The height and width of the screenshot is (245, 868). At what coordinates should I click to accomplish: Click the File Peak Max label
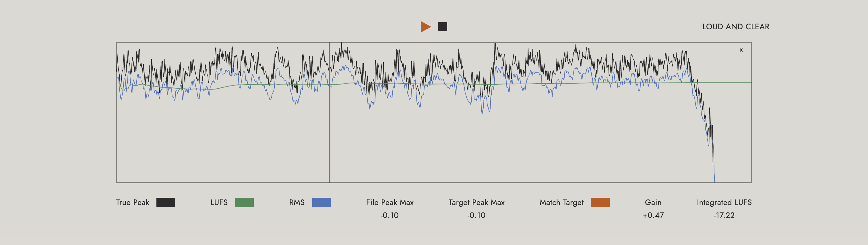(390, 202)
